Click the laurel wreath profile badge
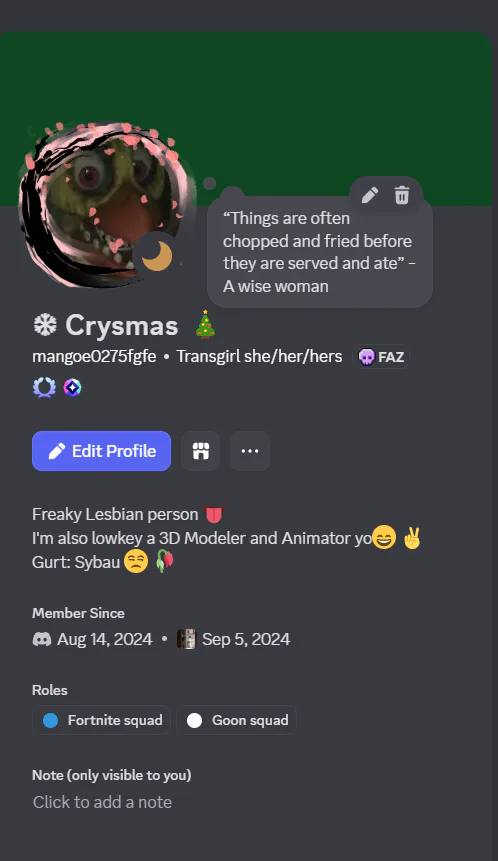This screenshot has width=498, height=861. (44, 388)
